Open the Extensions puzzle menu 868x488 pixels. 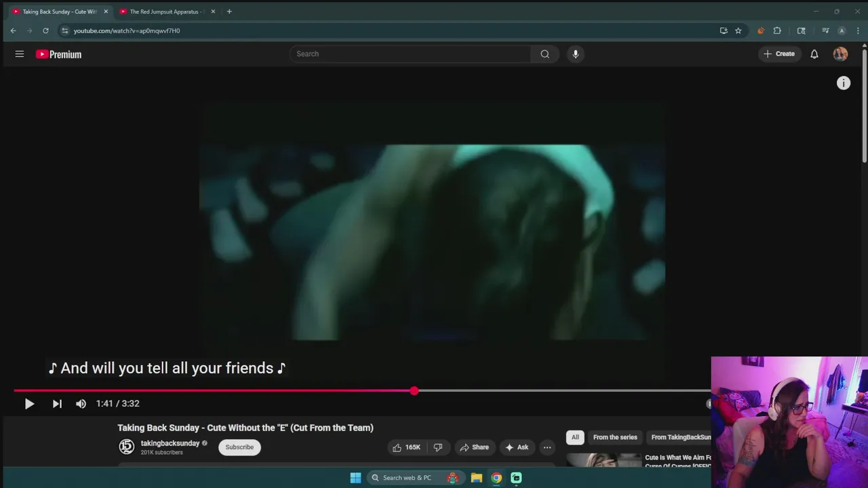777,30
